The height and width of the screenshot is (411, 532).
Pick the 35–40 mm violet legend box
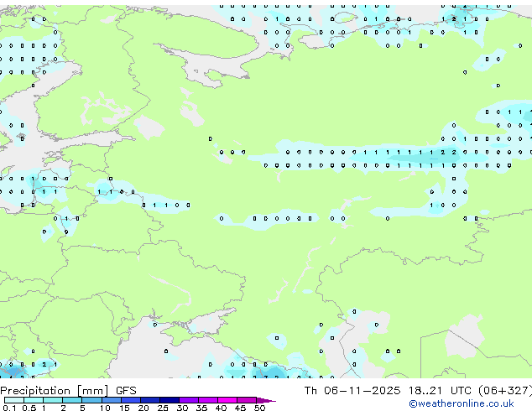pyautogui.click(x=207, y=400)
